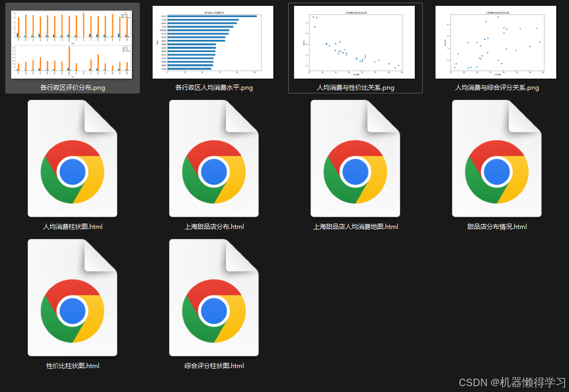Click the file name 性价比柱状图.html

72,366
